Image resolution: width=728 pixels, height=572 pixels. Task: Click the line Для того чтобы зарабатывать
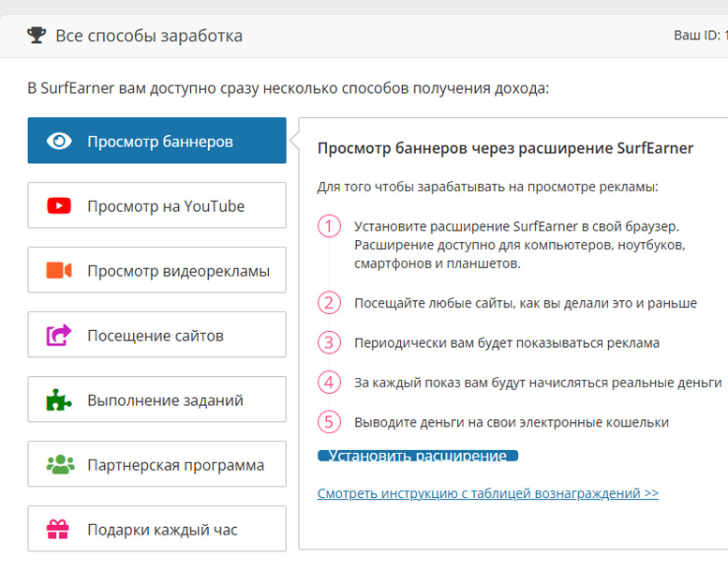[x=488, y=187]
